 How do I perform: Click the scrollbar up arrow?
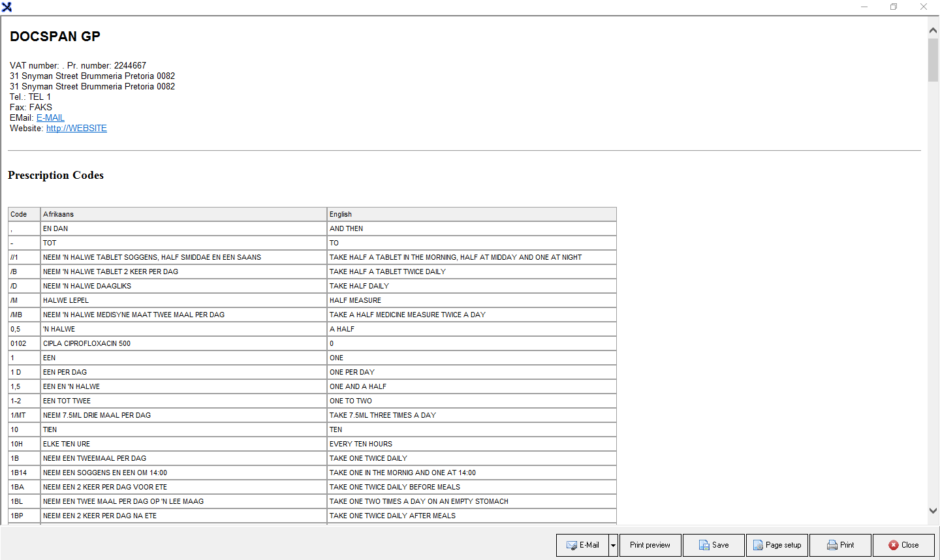pos(933,30)
